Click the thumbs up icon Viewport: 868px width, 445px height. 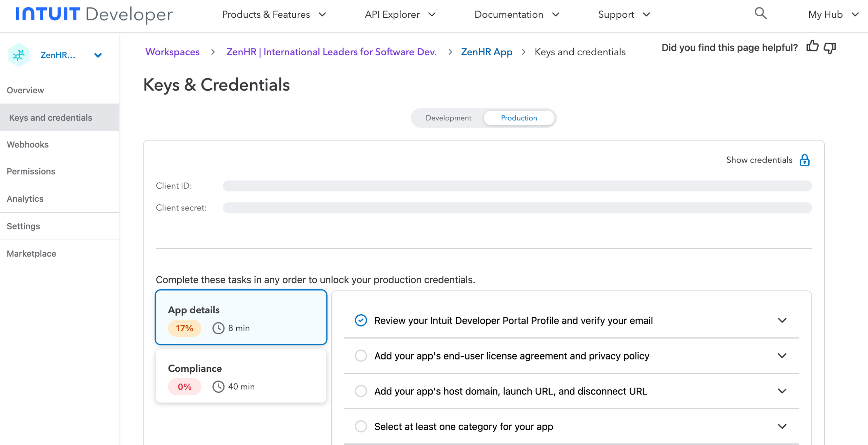pyautogui.click(x=812, y=47)
